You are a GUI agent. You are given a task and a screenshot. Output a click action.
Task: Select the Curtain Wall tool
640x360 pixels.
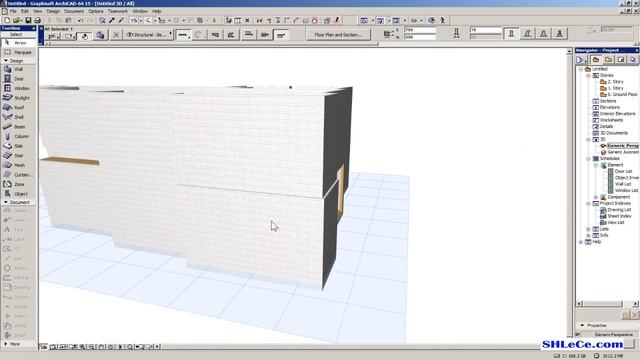(18, 175)
